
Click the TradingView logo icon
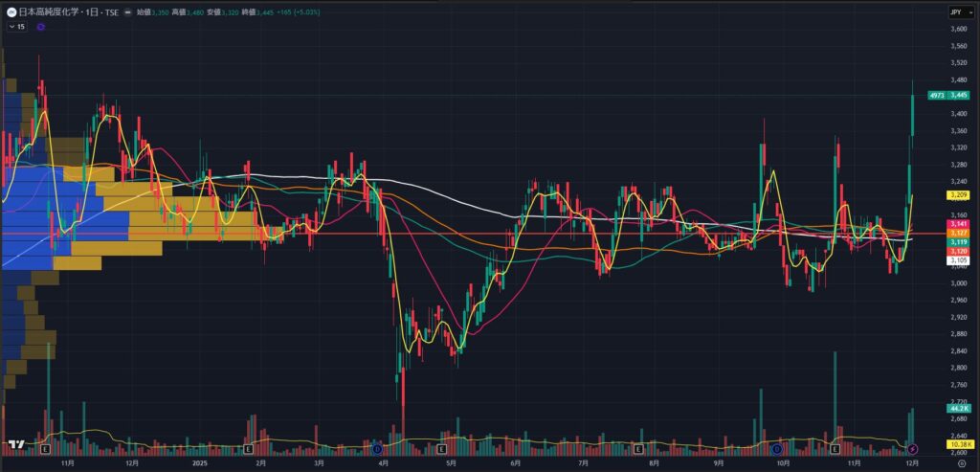click(15, 445)
